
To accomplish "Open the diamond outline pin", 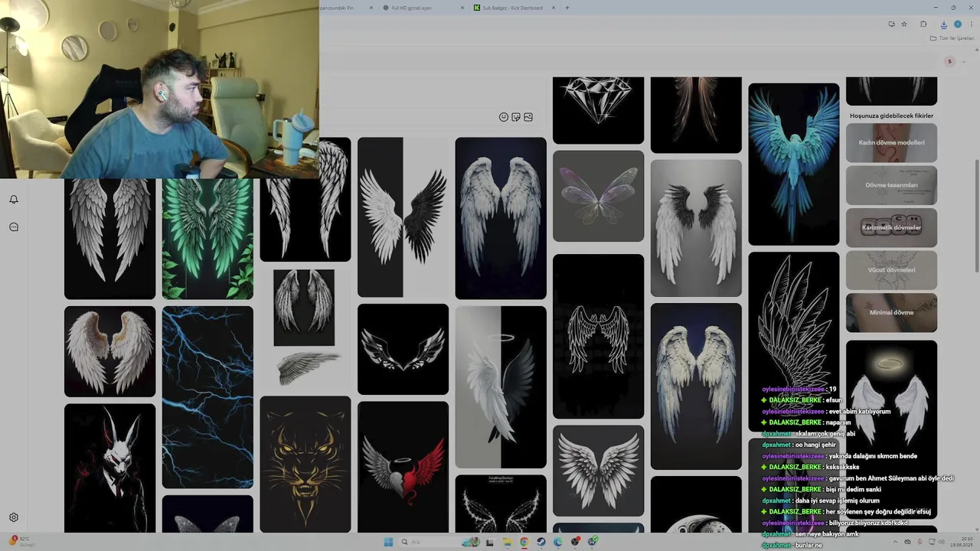I will coord(598,109).
